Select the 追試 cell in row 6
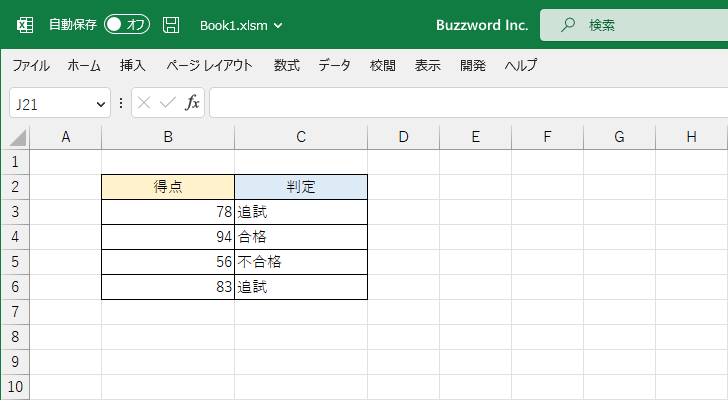 (x=301, y=287)
